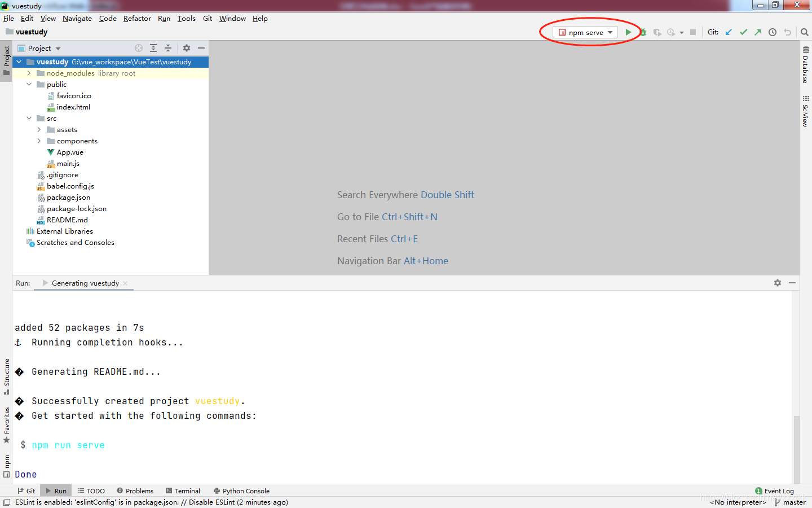Open the Tools menu
812x508 pixels.
coord(187,19)
